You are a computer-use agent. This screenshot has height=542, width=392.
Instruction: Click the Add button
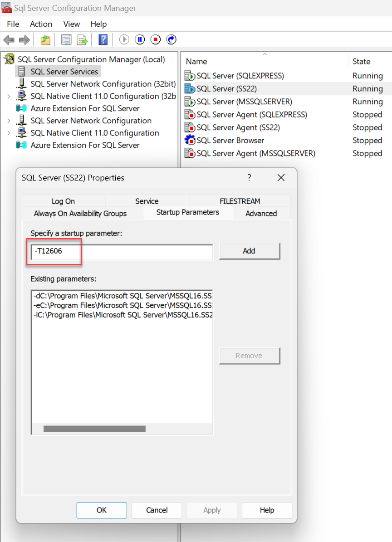pos(249,251)
